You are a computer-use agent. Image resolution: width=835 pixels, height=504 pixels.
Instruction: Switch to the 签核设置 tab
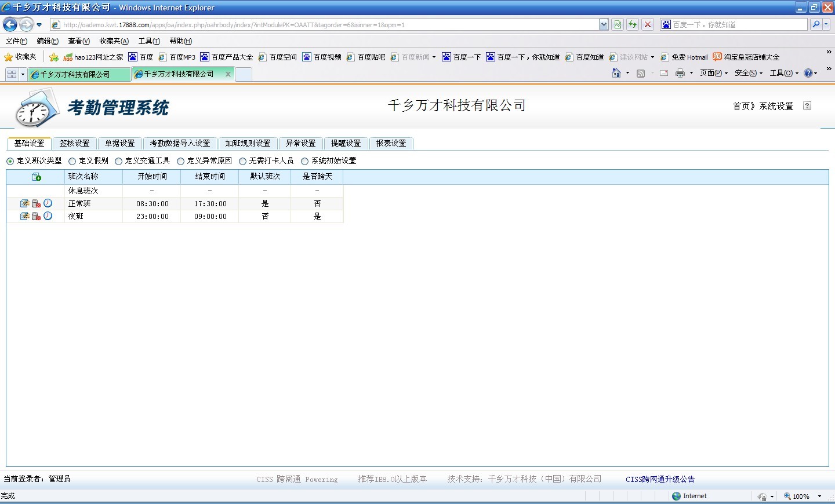74,143
